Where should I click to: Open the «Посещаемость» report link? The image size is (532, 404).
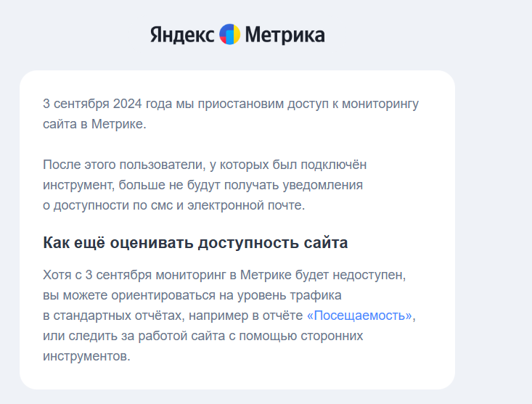[x=361, y=316]
